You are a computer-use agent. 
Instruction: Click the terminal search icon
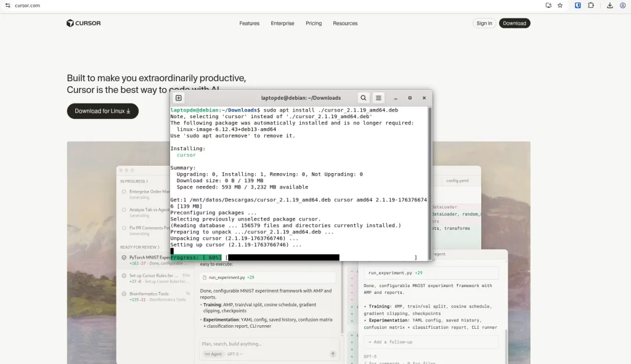364,98
